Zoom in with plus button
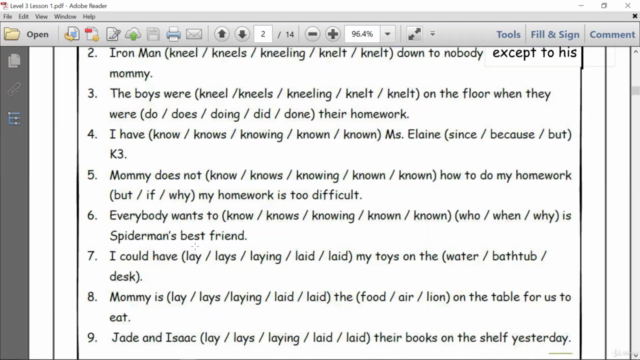 click(x=333, y=34)
